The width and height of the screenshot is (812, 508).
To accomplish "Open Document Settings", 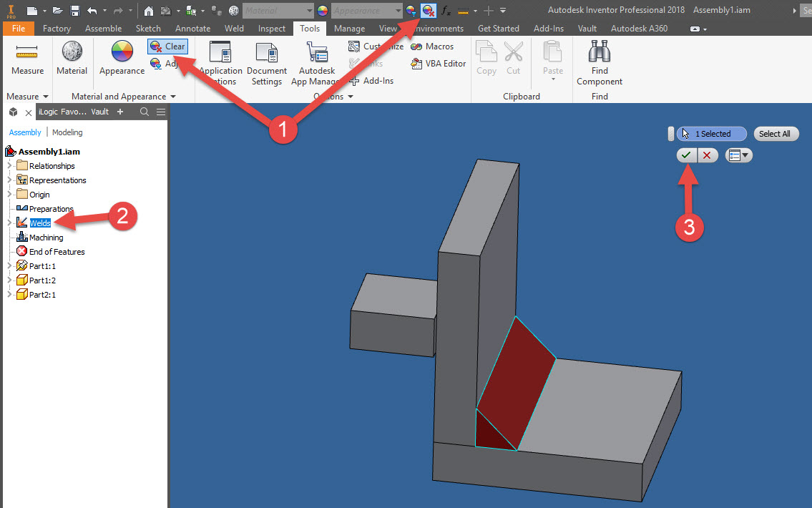I will point(267,64).
